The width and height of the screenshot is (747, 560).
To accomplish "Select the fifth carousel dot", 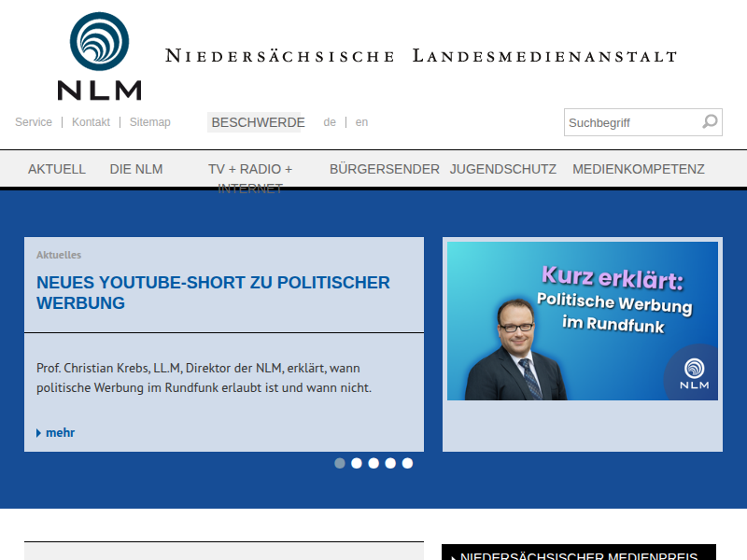I will [407, 463].
